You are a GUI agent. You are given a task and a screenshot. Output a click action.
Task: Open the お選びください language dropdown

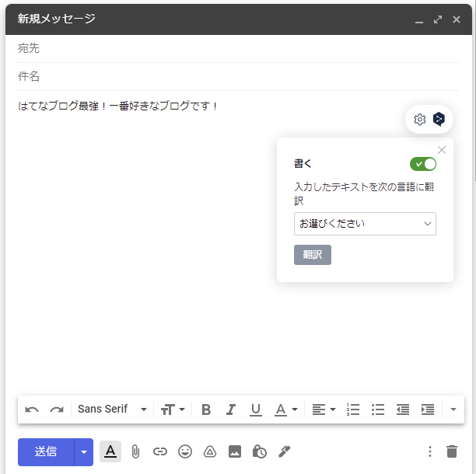(365, 224)
